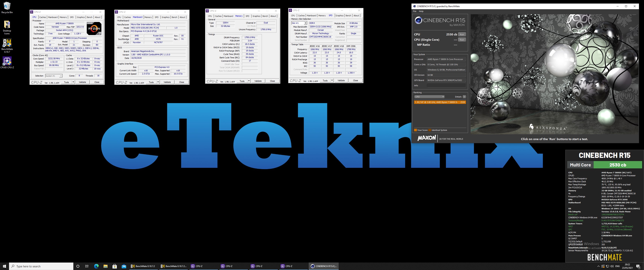The image size is (644, 270).
Task: Open Tools dropdown arrow in CPU-Z Mainboard window
Action: pos(158,82)
